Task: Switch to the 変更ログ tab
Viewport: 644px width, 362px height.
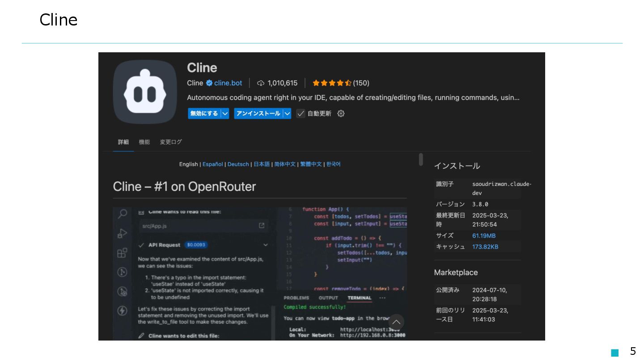Action: [171, 142]
